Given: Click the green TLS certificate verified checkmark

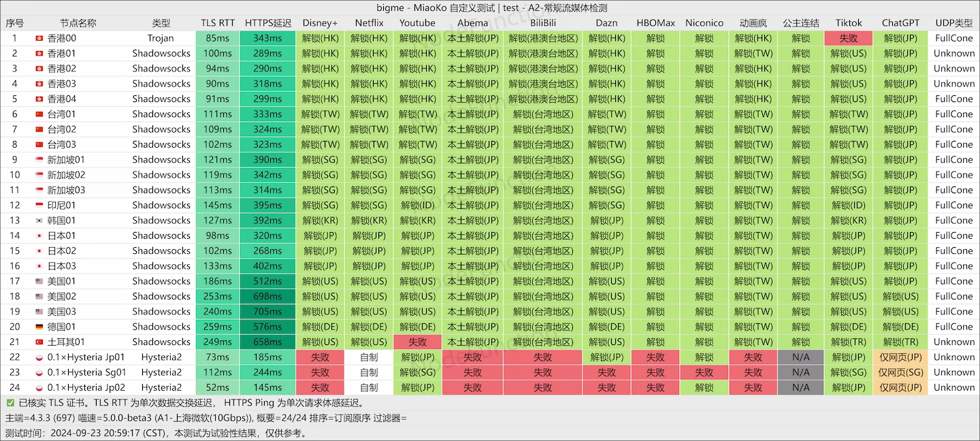Looking at the screenshot, I should [x=10, y=403].
